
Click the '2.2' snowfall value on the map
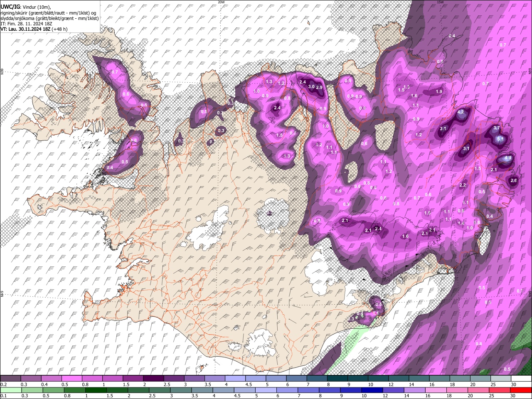[x=463, y=185]
